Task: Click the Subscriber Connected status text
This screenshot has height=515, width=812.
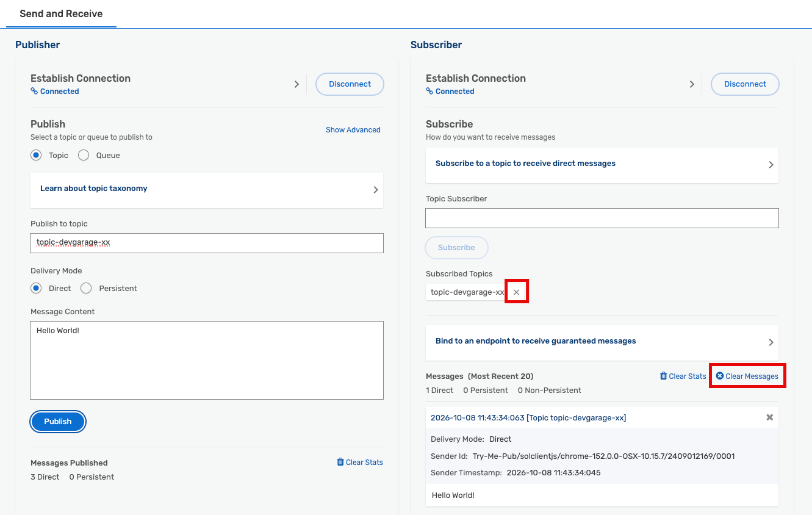Action: [x=455, y=92]
